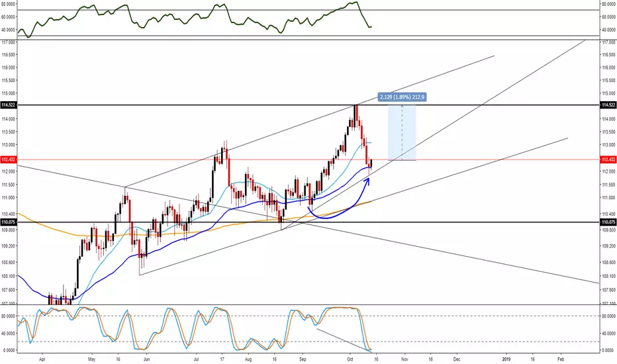The width and height of the screenshot is (617, 364).
Task: Click 113.000 on the right price axis
Action: pos(608,145)
